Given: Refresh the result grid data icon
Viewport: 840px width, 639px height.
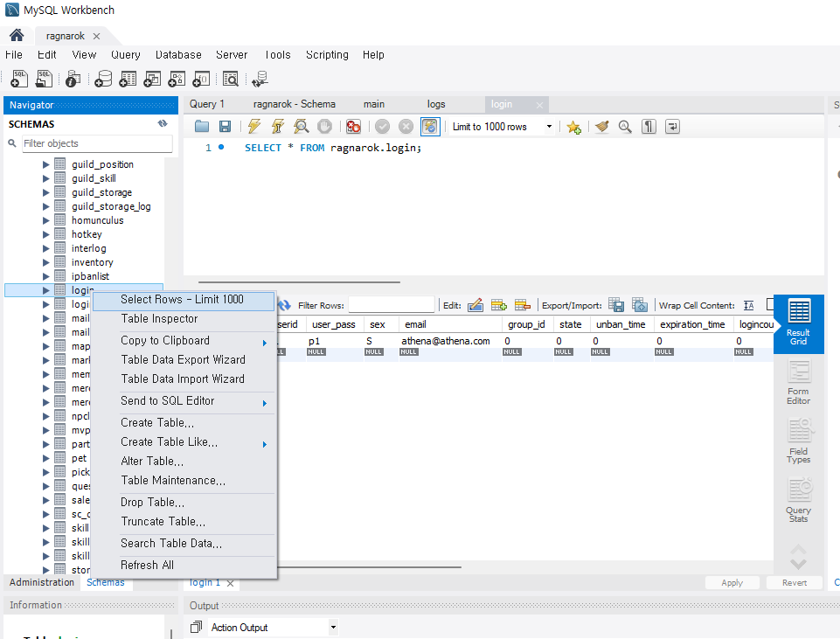Looking at the screenshot, I should pos(284,305).
